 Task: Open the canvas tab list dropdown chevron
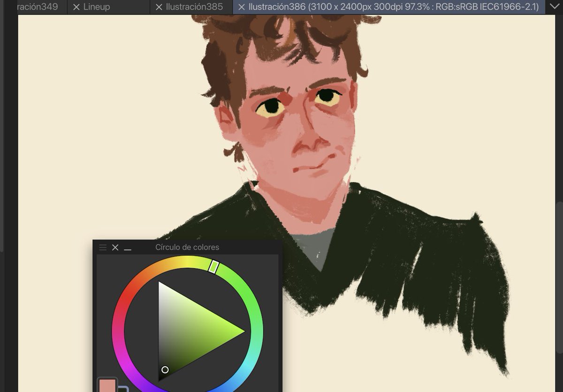(x=555, y=7)
